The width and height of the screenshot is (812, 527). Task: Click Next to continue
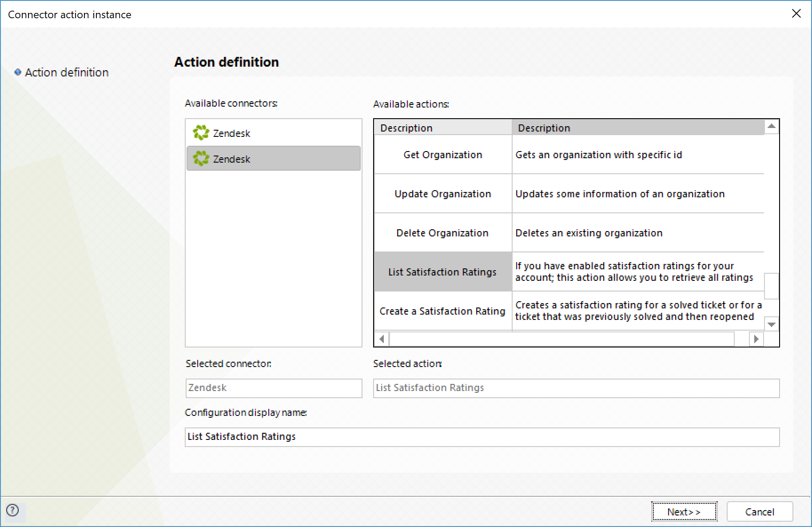coord(684,511)
